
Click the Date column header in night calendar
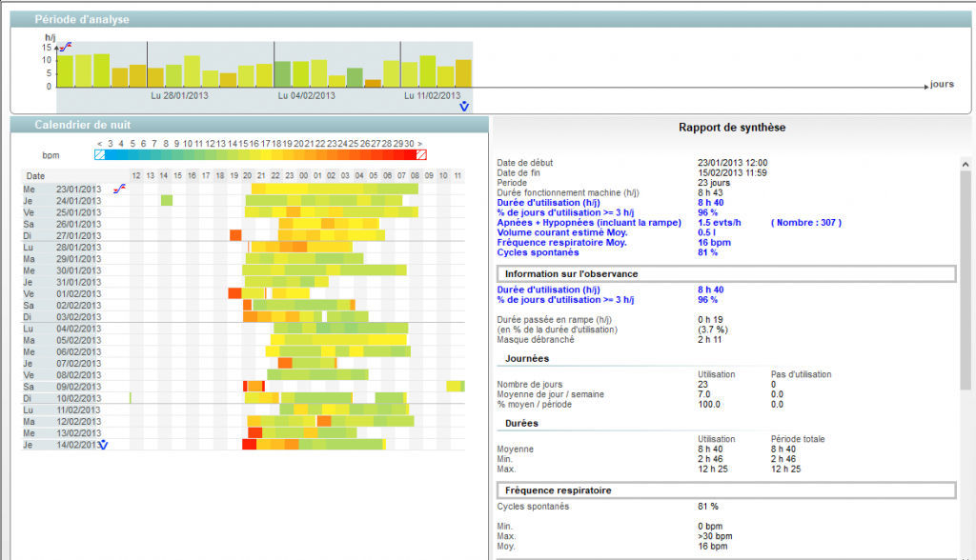pos(36,176)
